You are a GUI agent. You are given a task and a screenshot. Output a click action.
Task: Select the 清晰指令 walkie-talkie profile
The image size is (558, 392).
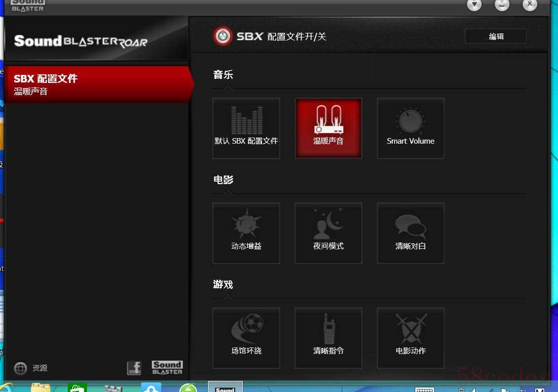(328, 338)
